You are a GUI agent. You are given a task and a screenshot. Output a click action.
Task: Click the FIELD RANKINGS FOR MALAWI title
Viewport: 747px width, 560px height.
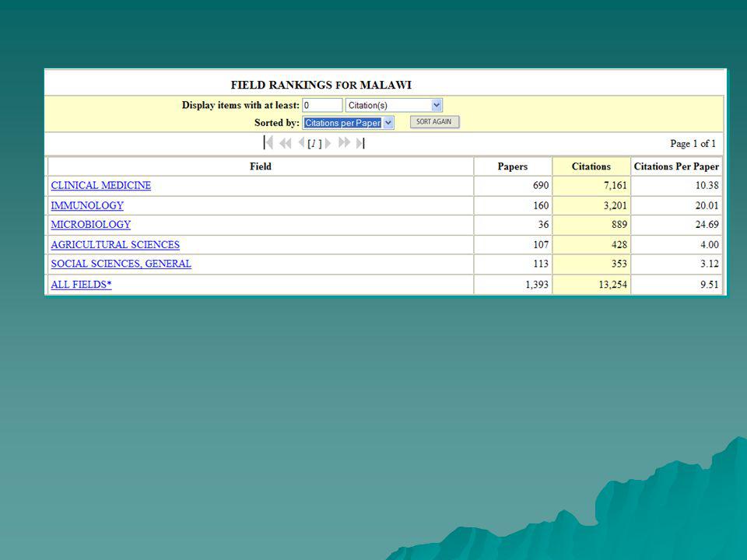coord(321,86)
